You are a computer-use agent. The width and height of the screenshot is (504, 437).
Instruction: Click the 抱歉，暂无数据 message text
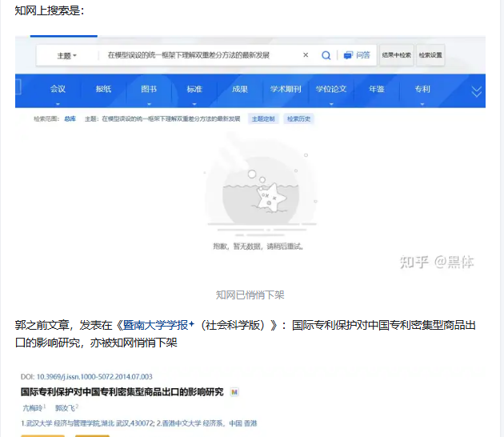(x=258, y=247)
